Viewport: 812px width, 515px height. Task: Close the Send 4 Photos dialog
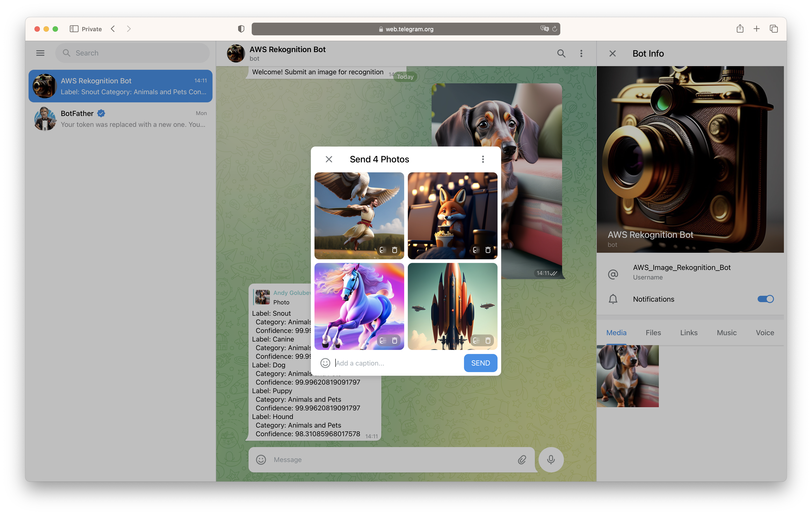click(329, 159)
